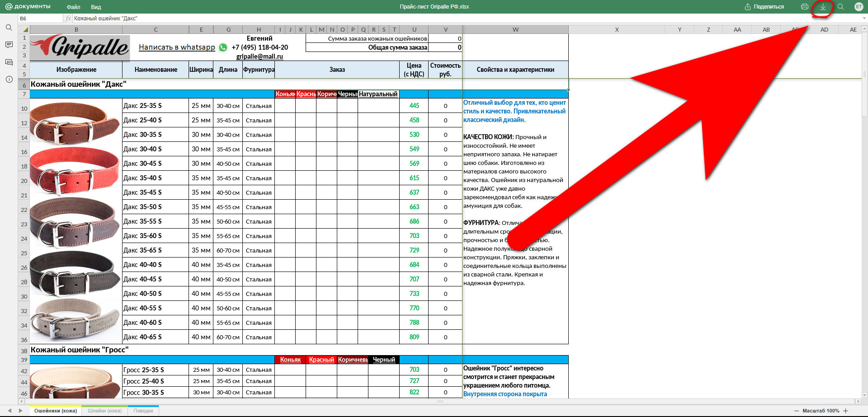Select column header AD
This screenshot has width=868, height=417.
[x=824, y=29]
